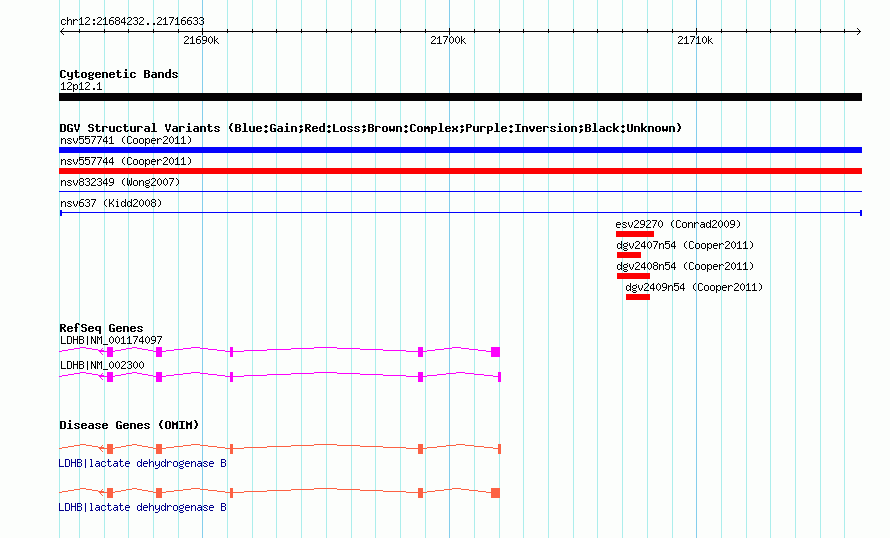Open the first LDHB|lactate dehydrogenase B link
The image size is (890, 538).
pyautogui.click(x=142, y=464)
